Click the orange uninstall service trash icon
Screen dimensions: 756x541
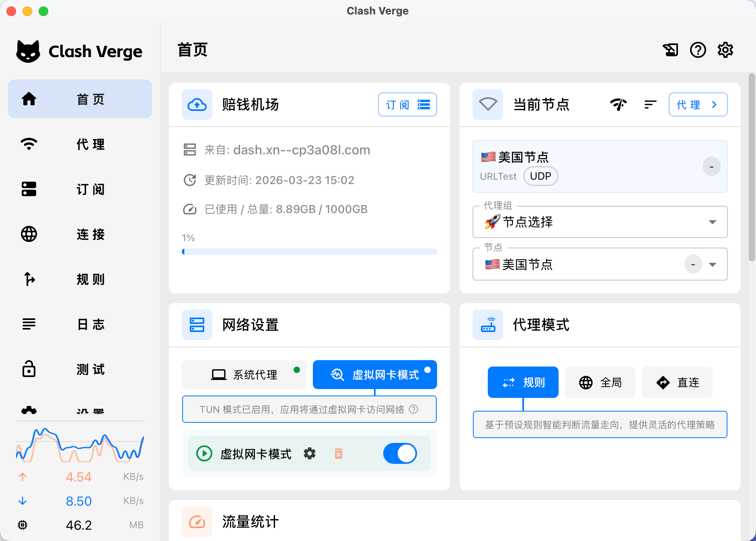click(339, 453)
